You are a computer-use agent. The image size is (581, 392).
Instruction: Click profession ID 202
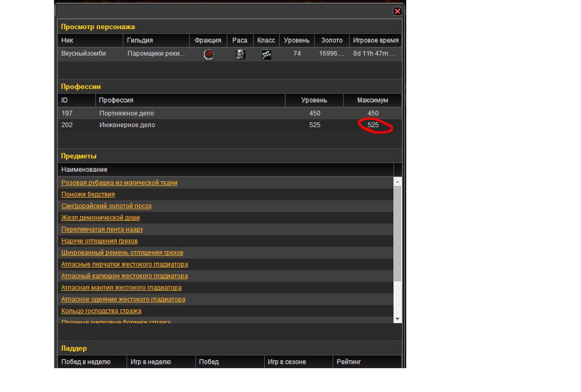pyautogui.click(x=67, y=125)
